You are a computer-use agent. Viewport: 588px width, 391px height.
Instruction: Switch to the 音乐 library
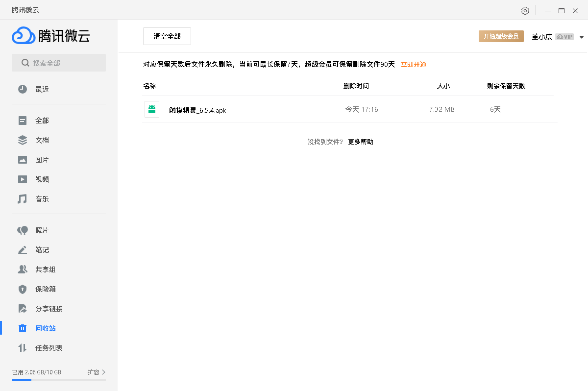click(42, 198)
